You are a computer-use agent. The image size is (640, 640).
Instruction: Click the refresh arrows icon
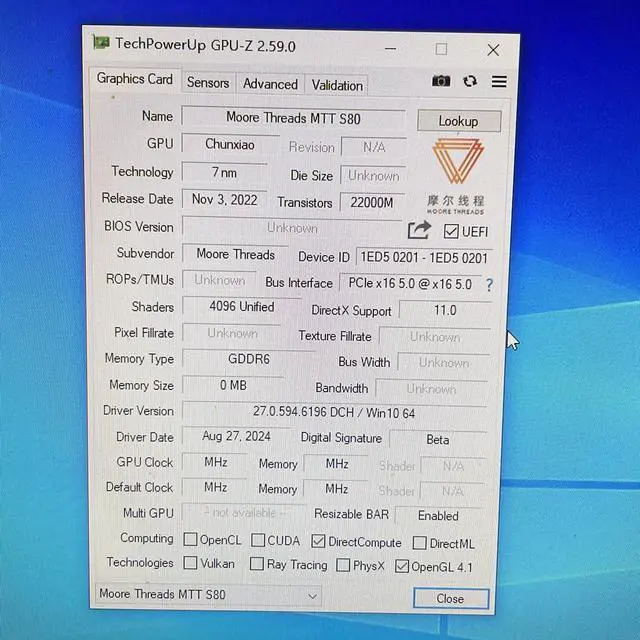pyautogui.click(x=470, y=81)
